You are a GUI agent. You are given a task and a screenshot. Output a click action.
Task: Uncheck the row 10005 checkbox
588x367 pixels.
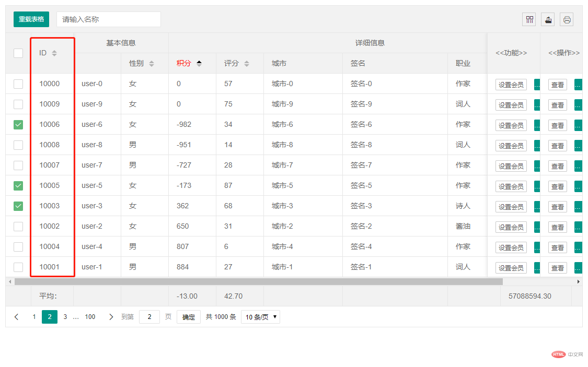tap(18, 186)
